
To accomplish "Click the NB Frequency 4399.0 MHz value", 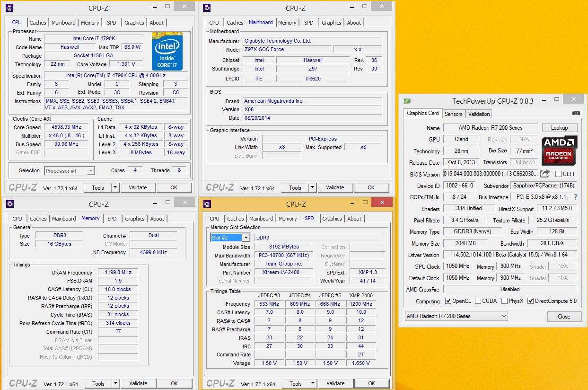I will point(153,252).
